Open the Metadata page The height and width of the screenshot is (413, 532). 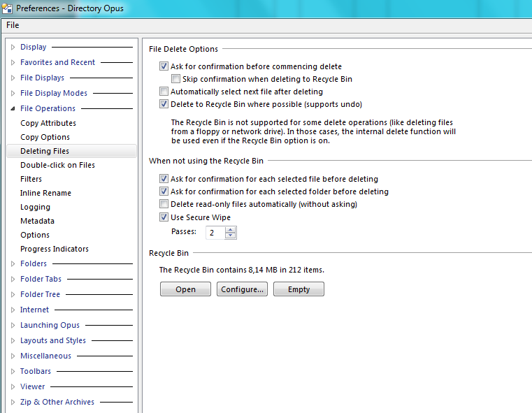[x=37, y=221]
